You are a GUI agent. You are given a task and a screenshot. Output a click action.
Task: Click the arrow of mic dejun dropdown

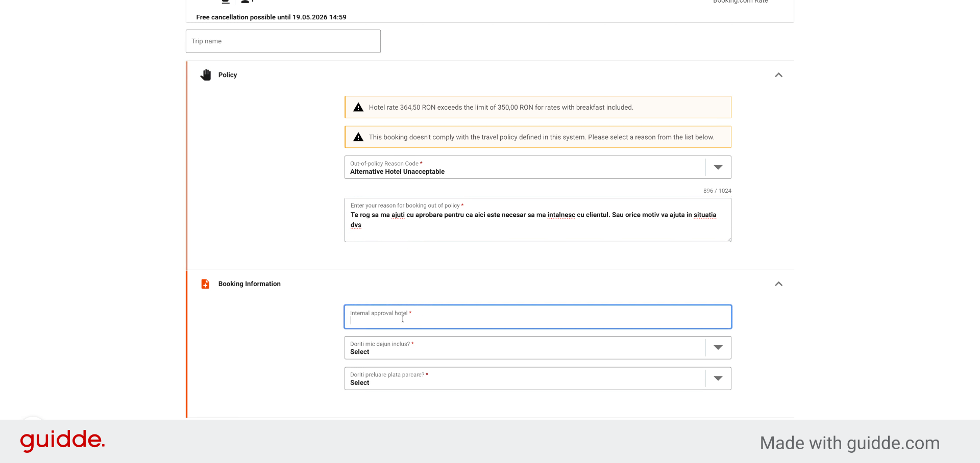pos(718,348)
